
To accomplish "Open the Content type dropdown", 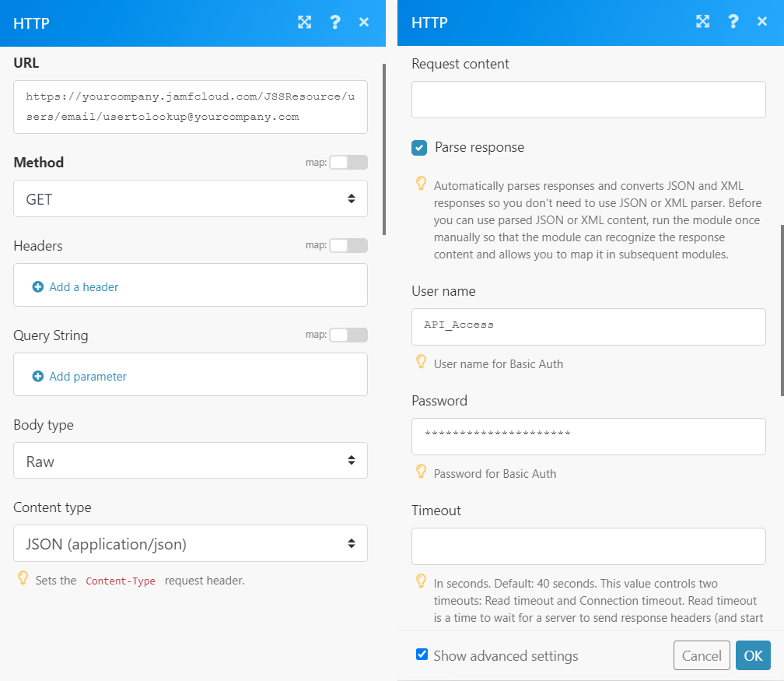I will [x=191, y=543].
